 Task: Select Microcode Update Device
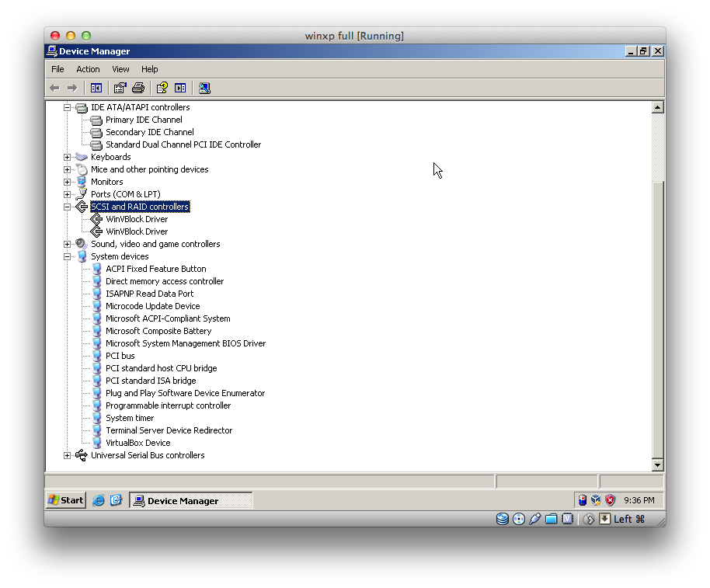point(152,307)
